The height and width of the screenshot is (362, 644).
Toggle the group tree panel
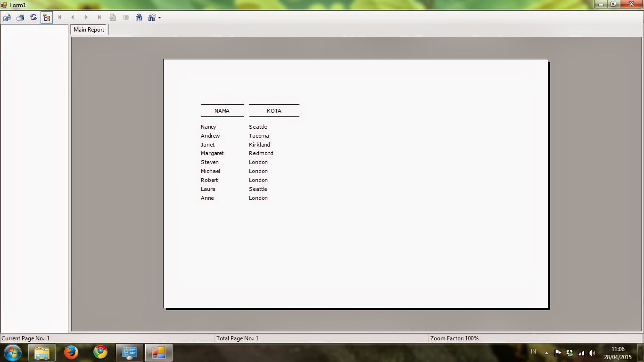46,17
